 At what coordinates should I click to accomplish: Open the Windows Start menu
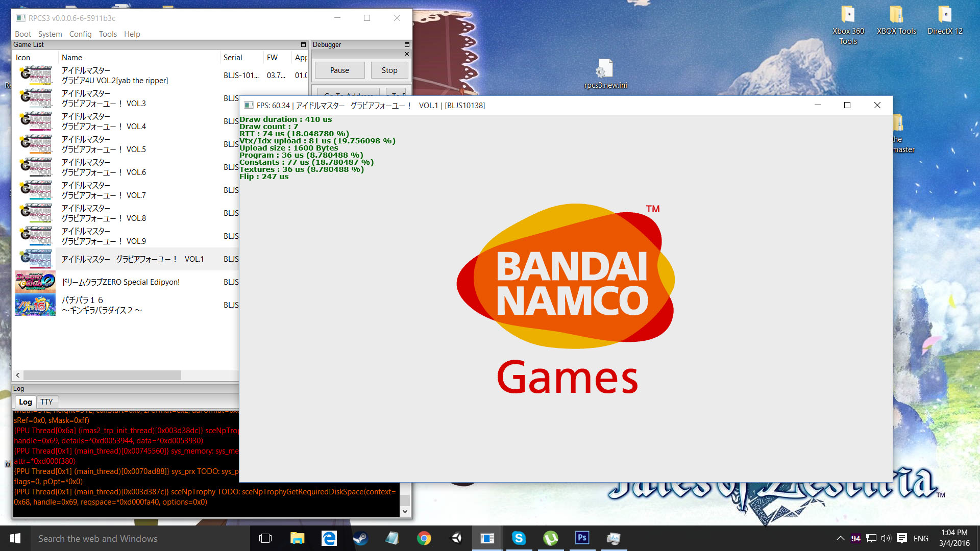coord(15,538)
